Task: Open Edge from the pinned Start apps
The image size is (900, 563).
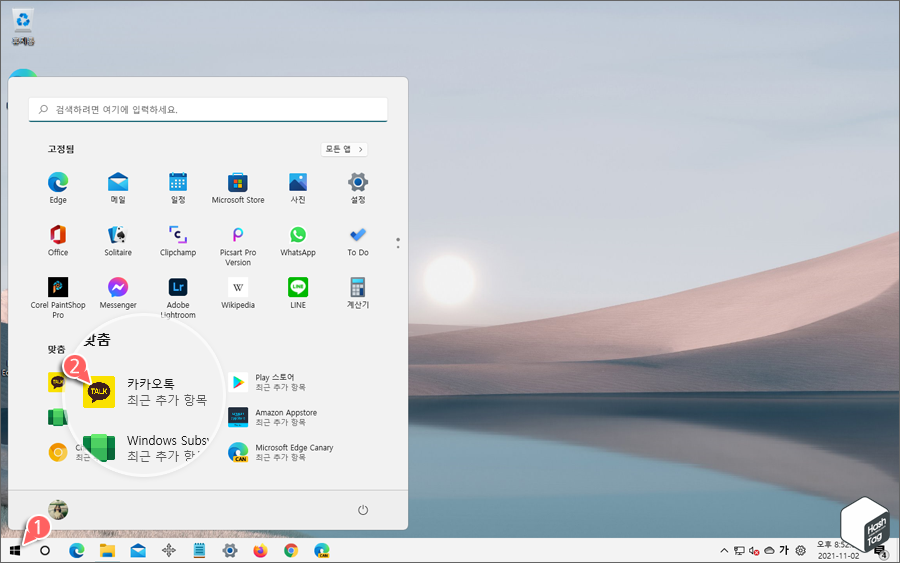Action: click(58, 188)
